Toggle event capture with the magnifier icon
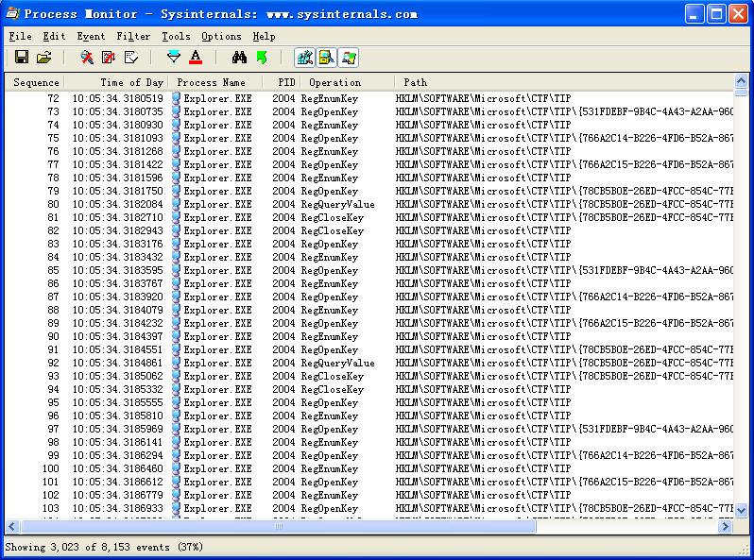This screenshot has height=560, width=754. point(87,58)
